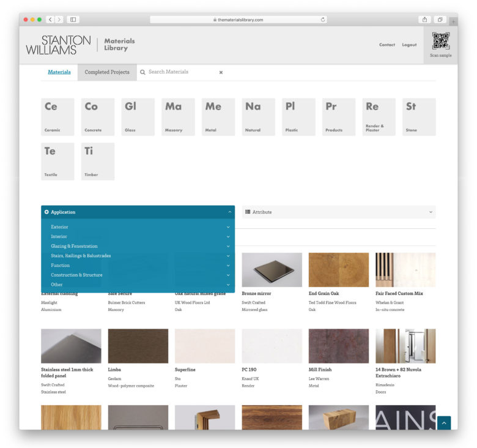
Task: Select the Render & Plaster category tile
Action: pos(379,117)
